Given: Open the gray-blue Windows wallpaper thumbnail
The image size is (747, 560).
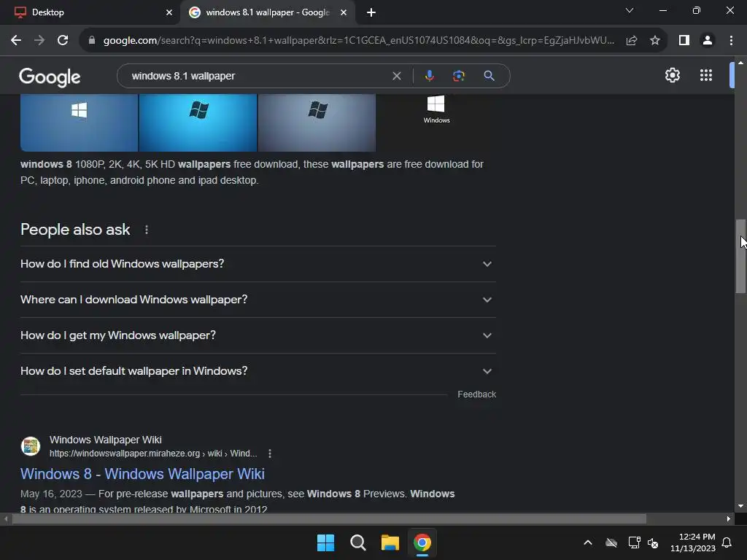Looking at the screenshot, I should tap(317, 122).
